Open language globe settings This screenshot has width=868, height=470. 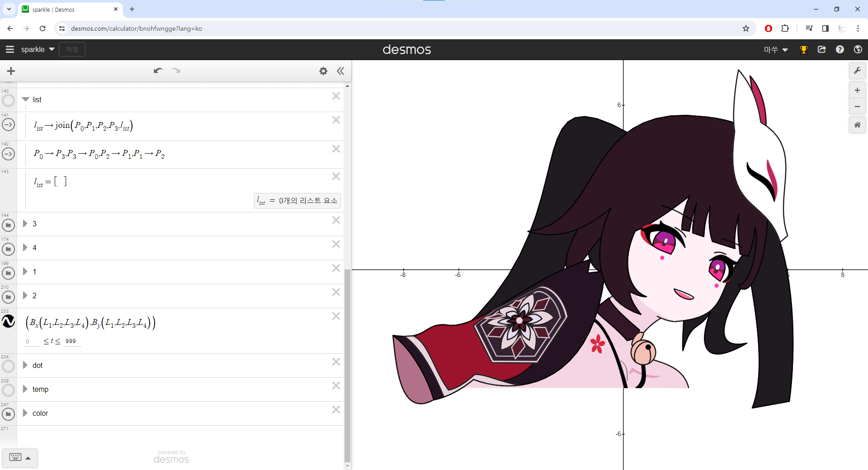point(858,49)
